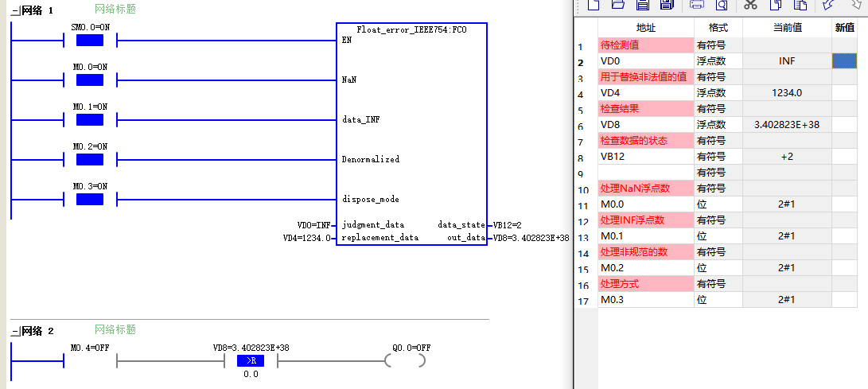Viewport: 868px width, 389px height.
Task: Select the M0.0 contact feeding NaN
Action: coord(90,80)
